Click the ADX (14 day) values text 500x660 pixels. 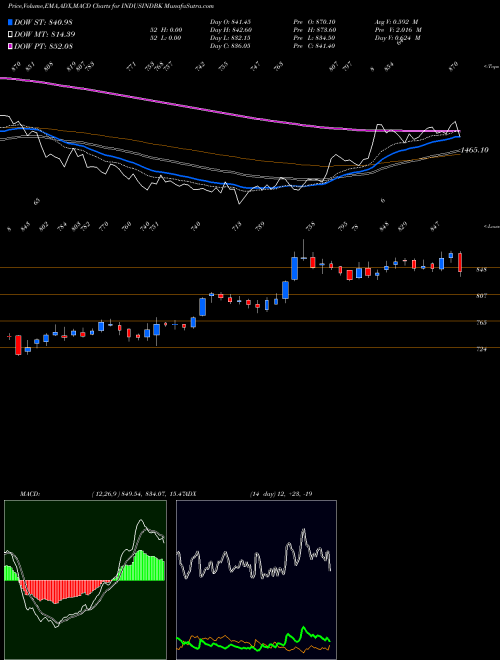pyautogui.click(x=281, y=494)
